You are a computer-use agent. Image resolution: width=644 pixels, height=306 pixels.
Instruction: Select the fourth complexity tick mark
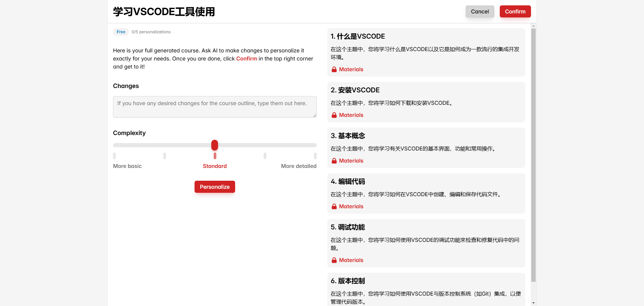pos(265,156)
